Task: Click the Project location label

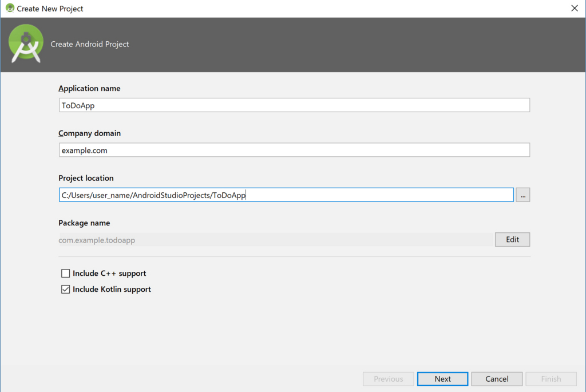Action: [86, 178]
